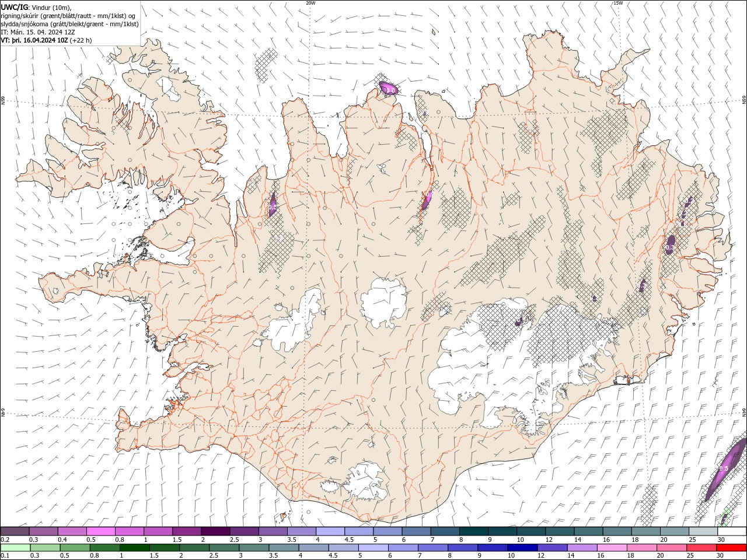Screen dimensions: 747x560
Task: Select the pale green 0.1 rain legend swatch
Action: [x=15, y=548]
